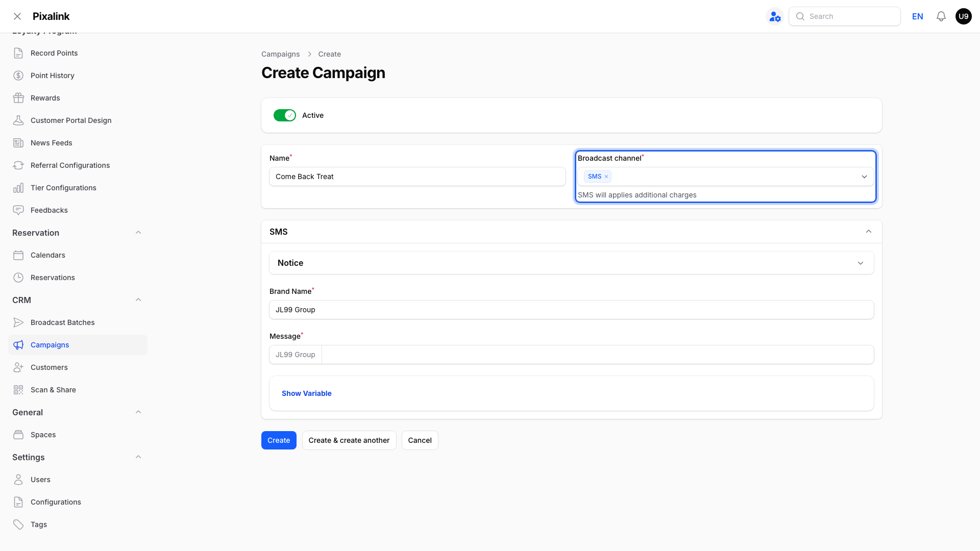Click the Brand Name field
Screen dimensions: 980x551
[x=572, y=310]
